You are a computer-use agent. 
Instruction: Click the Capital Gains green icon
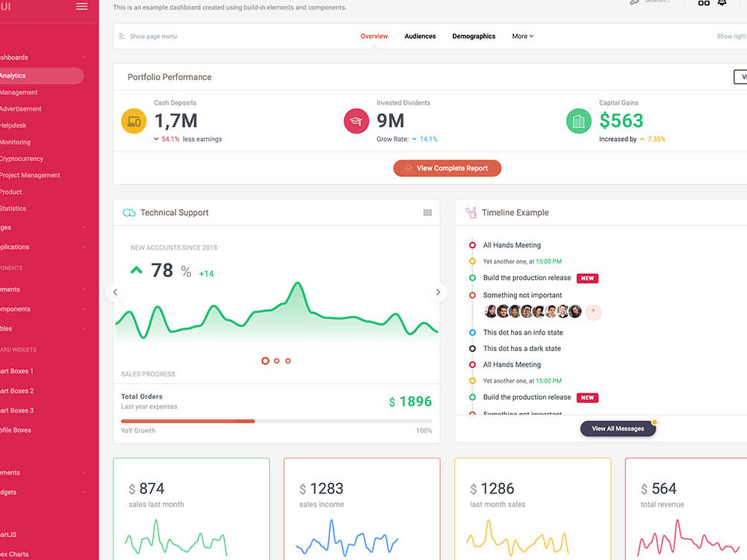[x=579, y=121]
